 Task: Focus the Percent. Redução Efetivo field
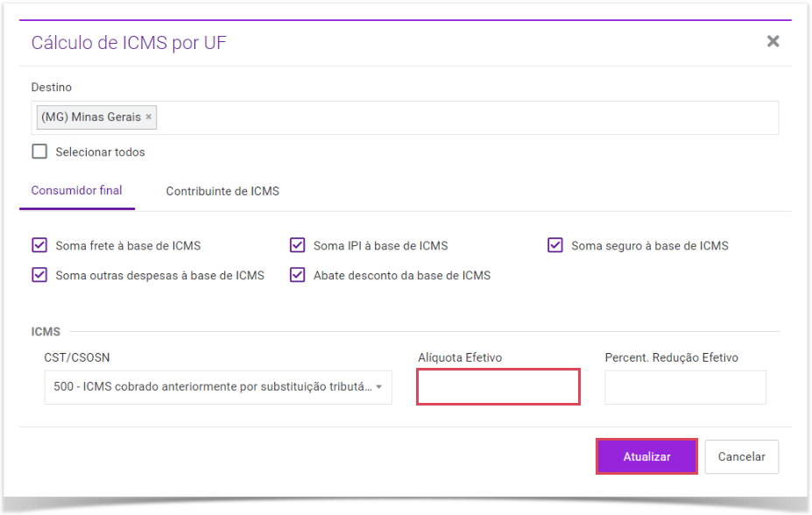point(685,387)
